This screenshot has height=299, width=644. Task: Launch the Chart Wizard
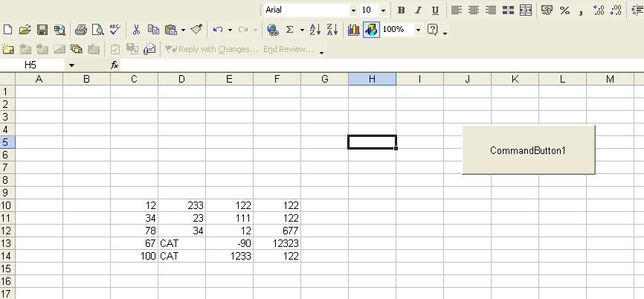[353, 30]
